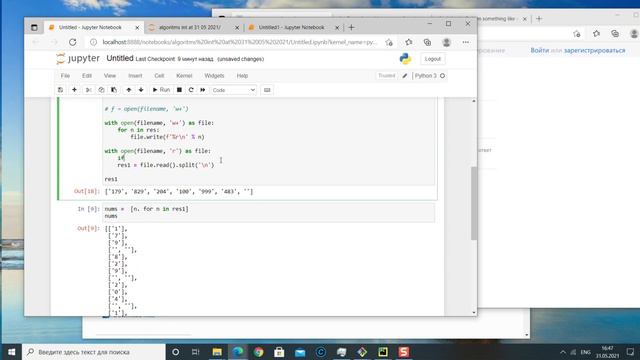Close the Untitled - Jupyter Notebook tab
This screenshot has width=640, height=360.
point(137,28)
